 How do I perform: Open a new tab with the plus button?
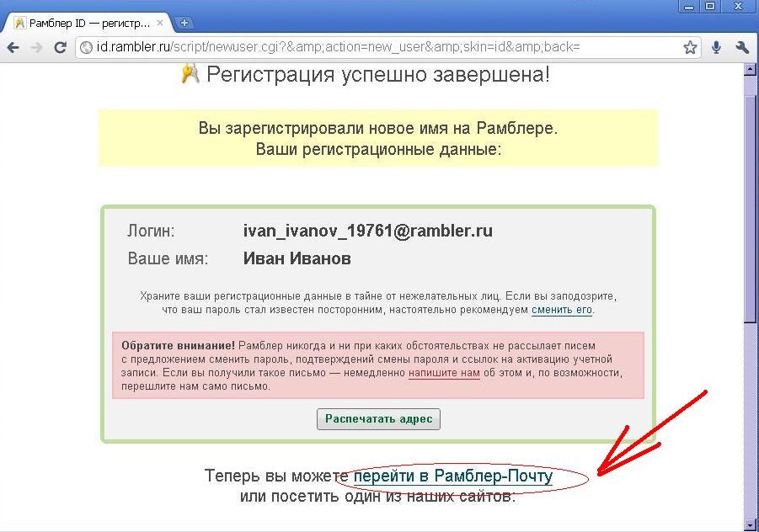pyautogui.click(x=184, y=22)
